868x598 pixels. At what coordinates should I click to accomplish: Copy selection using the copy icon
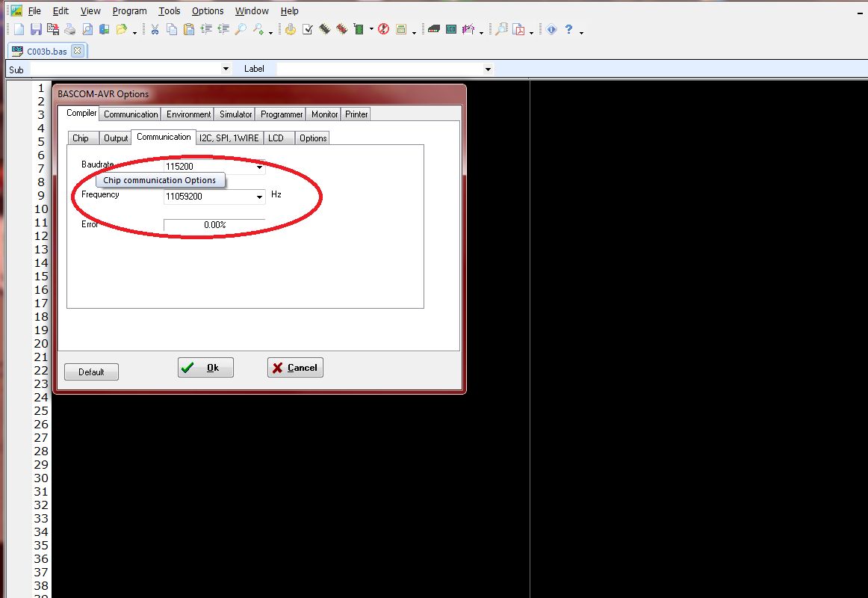pos(172,29)
